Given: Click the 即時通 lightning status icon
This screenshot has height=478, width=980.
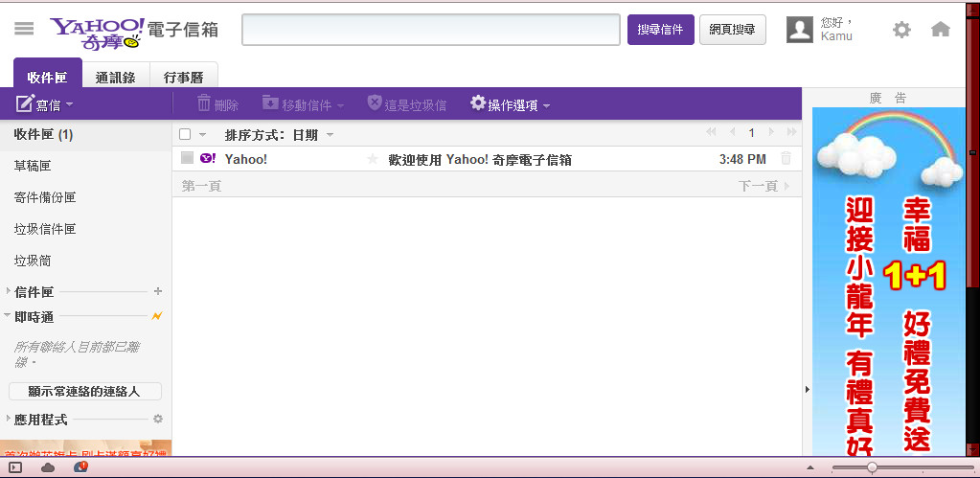Looking at the screenshot, I should click(157, 316).
